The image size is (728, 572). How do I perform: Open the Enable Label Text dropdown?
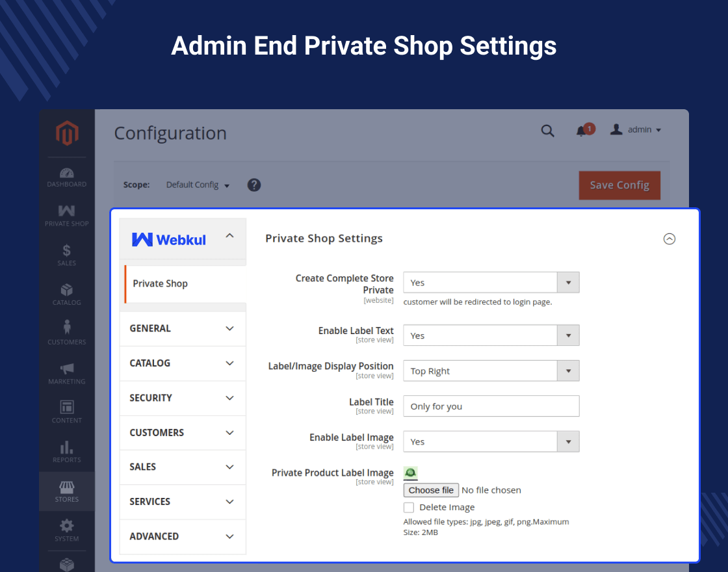coord(491,335)
